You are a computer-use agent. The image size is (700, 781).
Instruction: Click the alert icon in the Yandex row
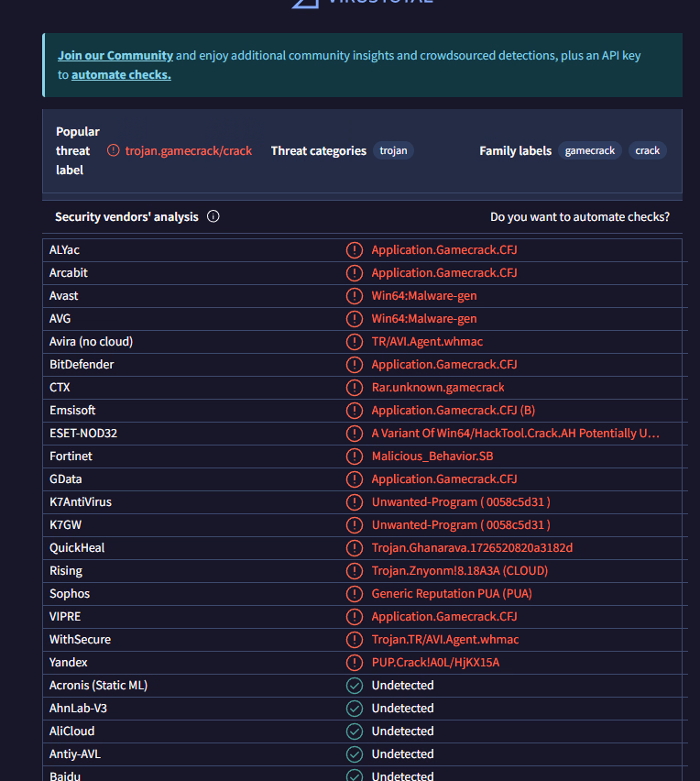[355, 662]
